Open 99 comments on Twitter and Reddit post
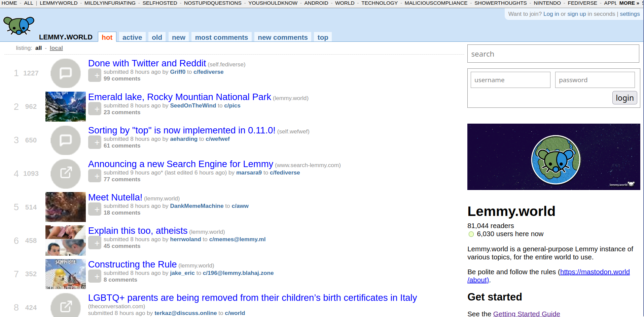Image resolution: width=644 pixels, height=317 pixels. [x=122, y=79]
